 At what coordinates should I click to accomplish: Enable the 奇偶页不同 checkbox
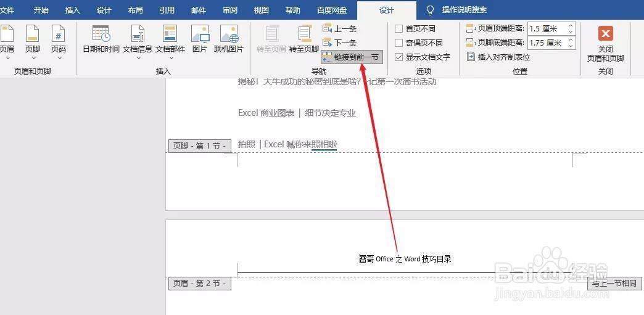pos(398,43)
